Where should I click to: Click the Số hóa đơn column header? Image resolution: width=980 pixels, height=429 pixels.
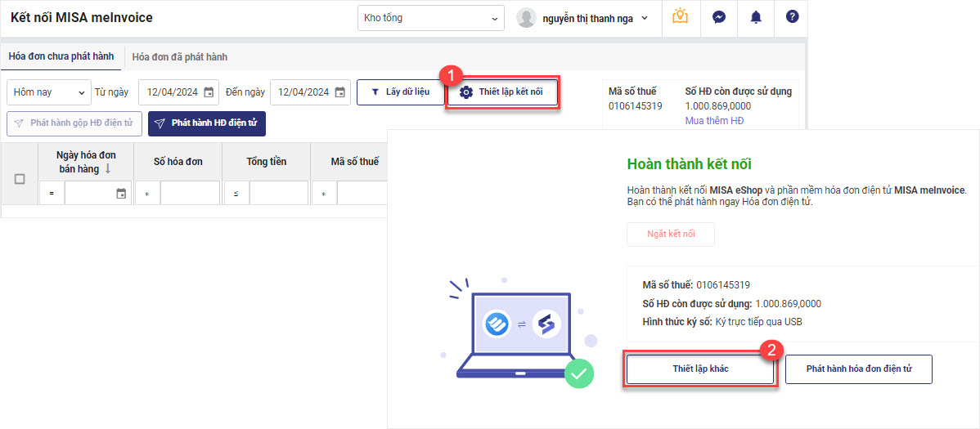(x=178, y=162)
